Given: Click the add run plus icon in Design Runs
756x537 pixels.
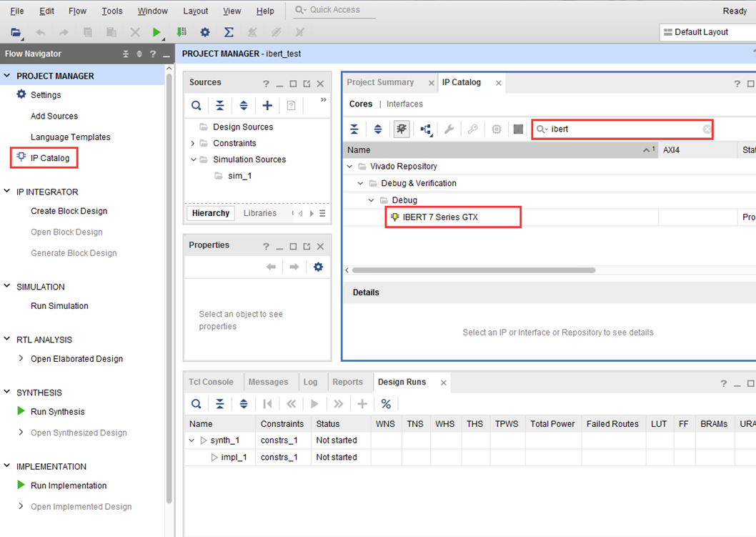Looking at the screenshot, I should 362,404.
